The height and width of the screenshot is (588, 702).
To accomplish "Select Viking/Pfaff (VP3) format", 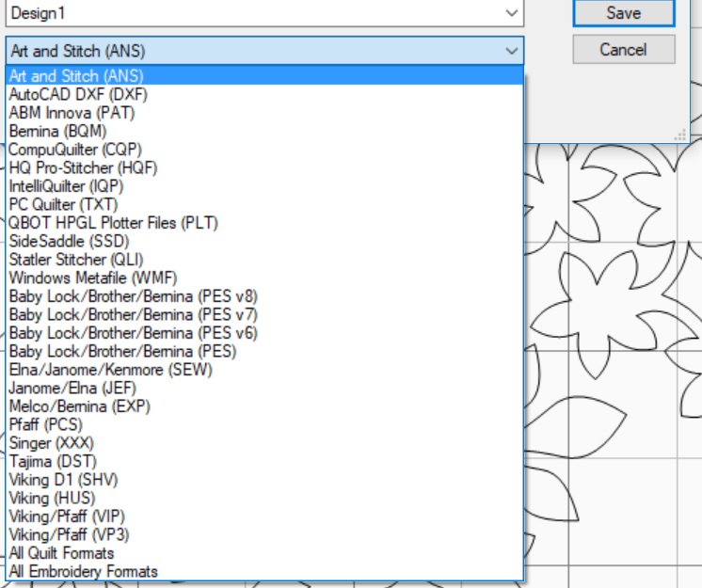I will pos(264,534).
